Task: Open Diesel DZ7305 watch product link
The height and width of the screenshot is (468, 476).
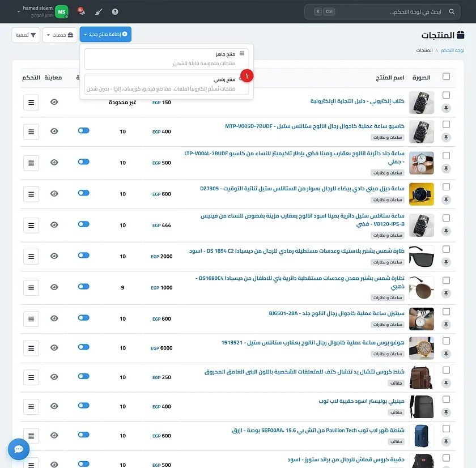Action: point(302,189)
